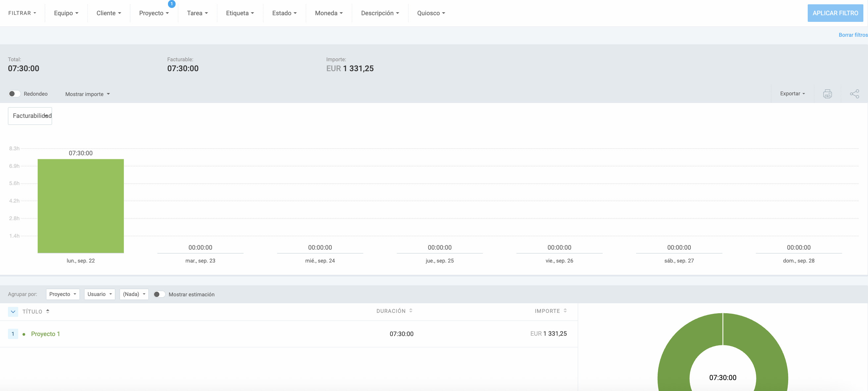Click the Borrar filtros link
Screen dimensions: 868x391
[x=852, y=35]
